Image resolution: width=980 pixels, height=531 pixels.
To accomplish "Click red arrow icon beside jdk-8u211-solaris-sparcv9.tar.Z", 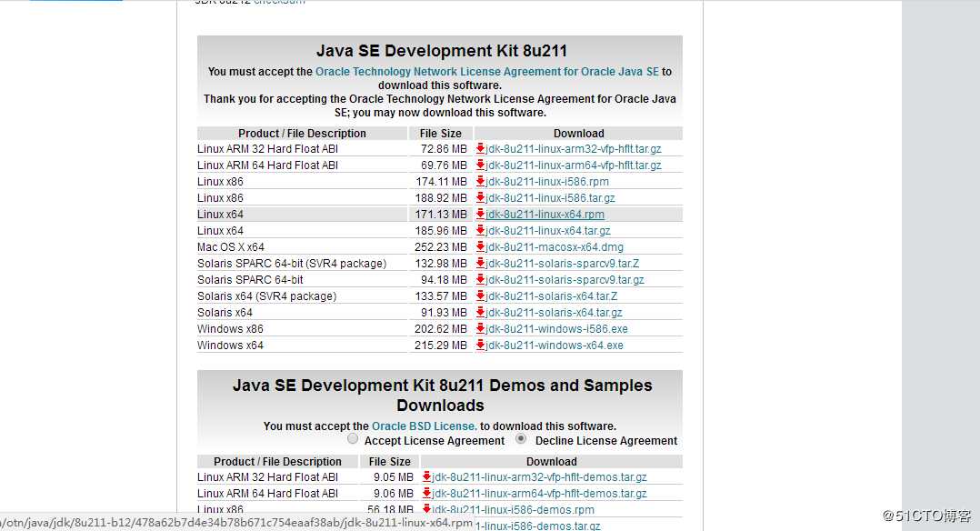I will (480, 264).
